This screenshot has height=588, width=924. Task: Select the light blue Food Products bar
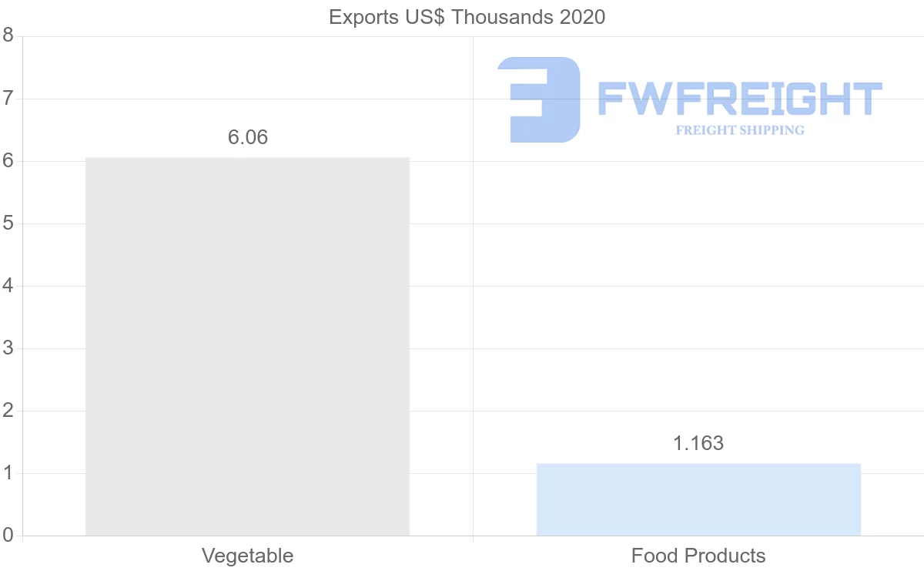click(x=698, y=499)
